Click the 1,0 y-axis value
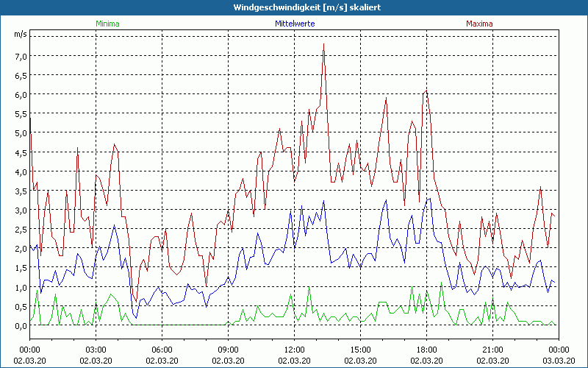The image size is (588, 368). tap(21, 288)
